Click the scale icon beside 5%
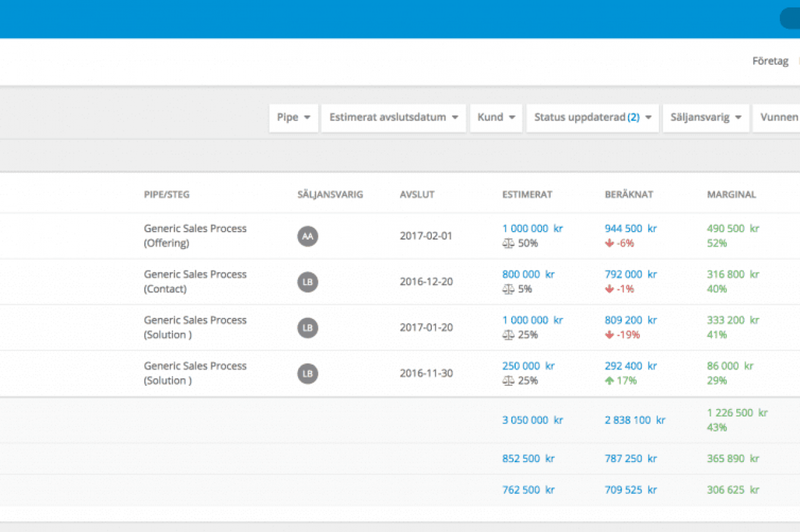The height and width of the screenshot is (532, 800). tap(508, 289)
